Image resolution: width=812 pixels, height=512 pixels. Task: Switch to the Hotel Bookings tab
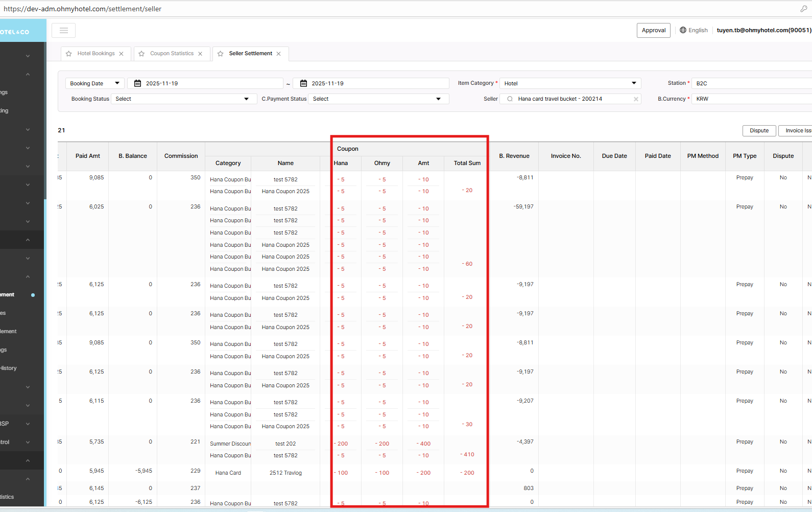[96, 54]
